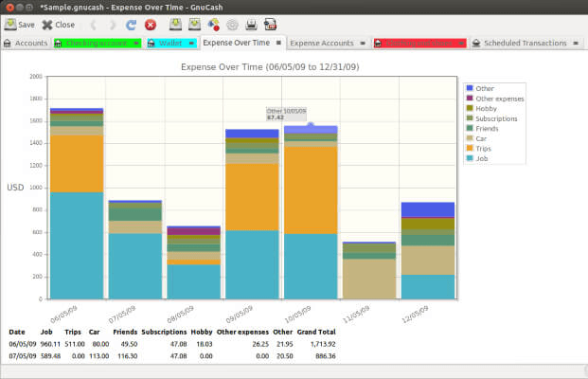Click the Close toolbar button
Viewport: 588px width, 379px height.
[x=59, y=25]
